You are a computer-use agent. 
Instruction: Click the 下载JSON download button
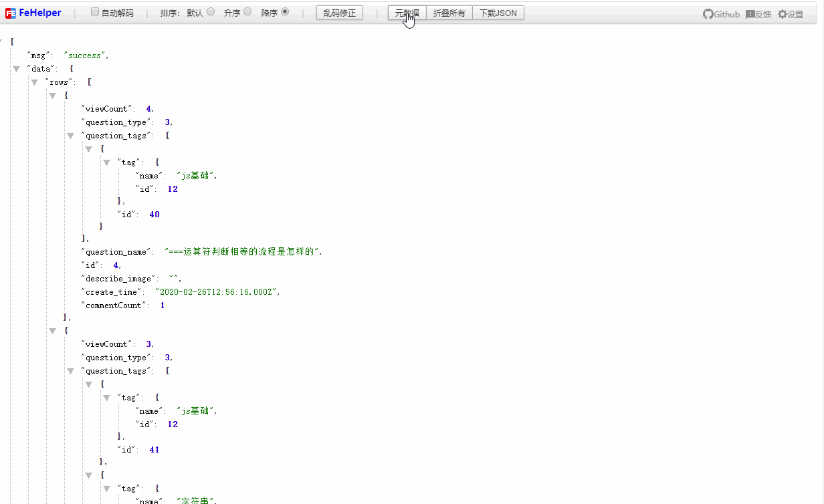pos(498,13)
